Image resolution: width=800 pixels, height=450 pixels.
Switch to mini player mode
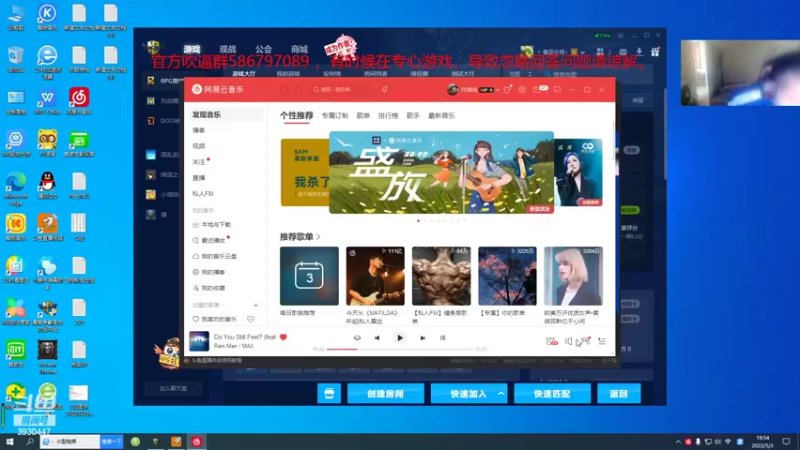[x=557, y=89]
